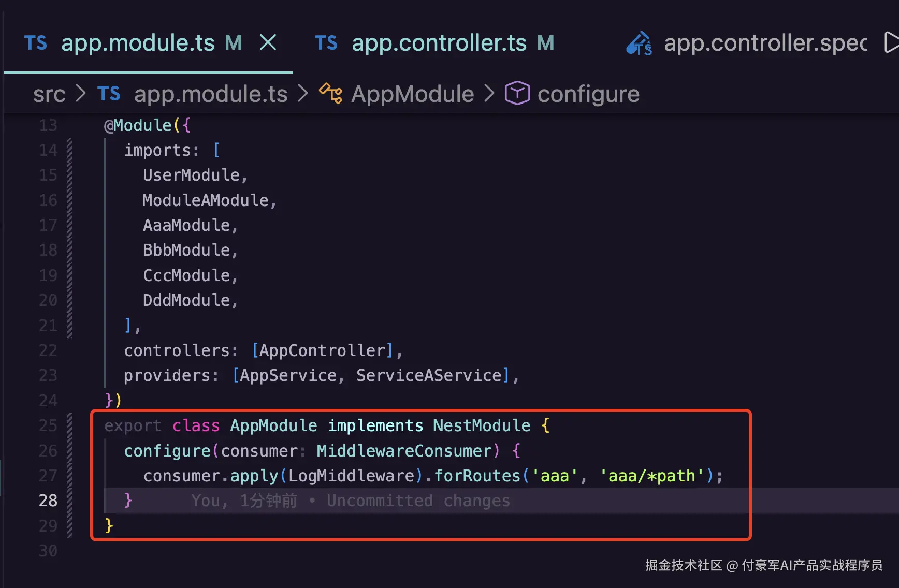899x588 pixels.
Task: Click 'ServiceAService' in the providers array
Action: [x=429, y=375]
